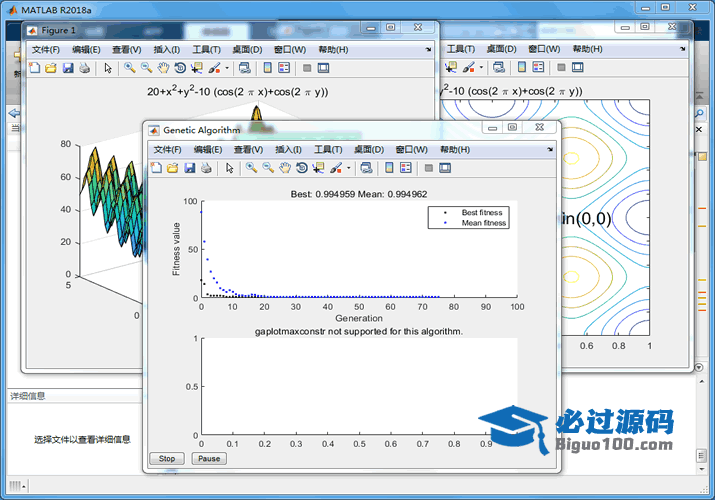Screen dimensions: 715x500
Task: Expand Brush tool color dropdown in Genetic Algorithm toolbar
Action: tap(349, 168)
